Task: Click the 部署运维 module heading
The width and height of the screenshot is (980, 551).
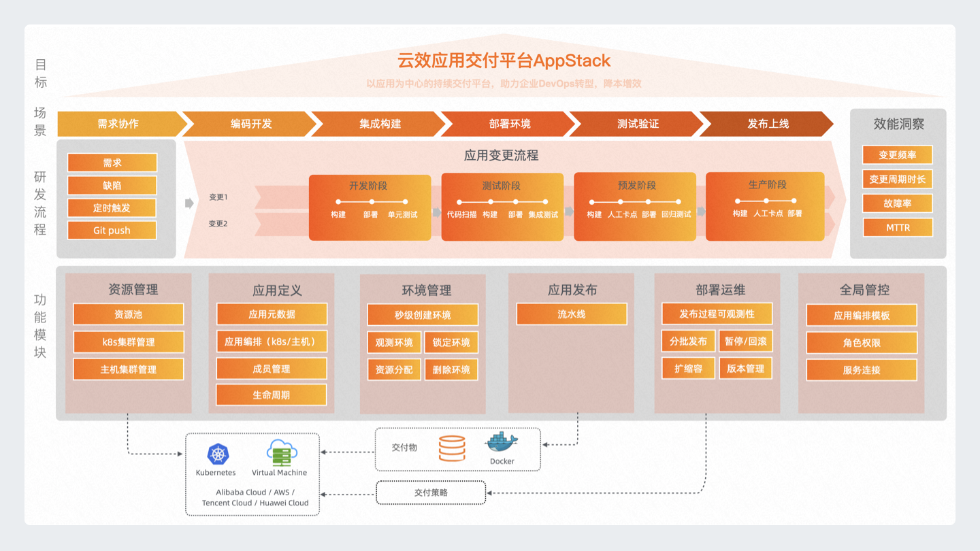Action: click(721, 290)
